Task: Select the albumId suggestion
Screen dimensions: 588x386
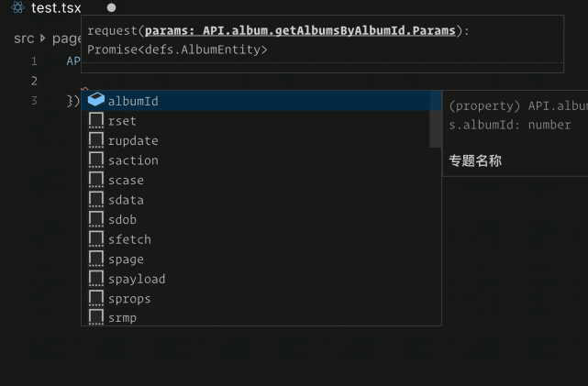Action: tap(133, 101)
